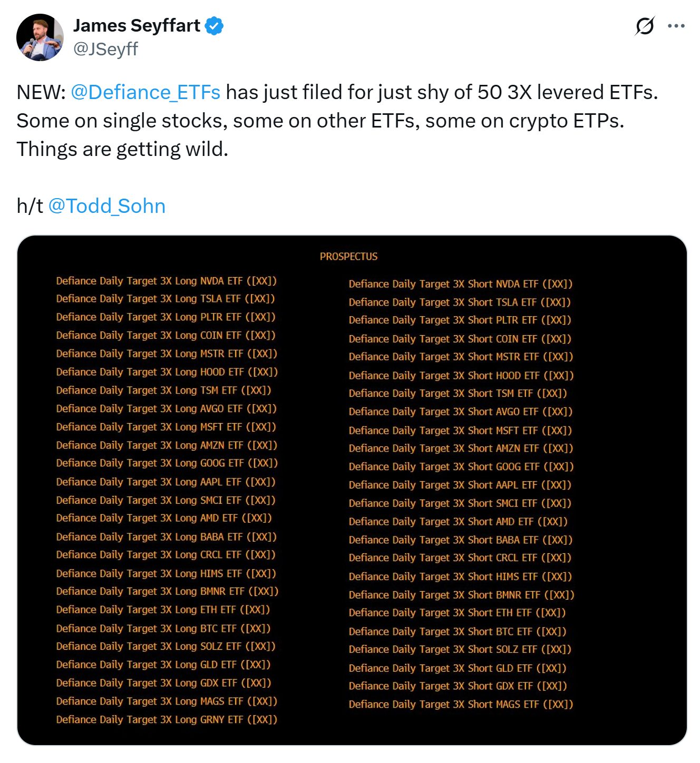This screenshot has width=700, height=763.
Task: Click the blue verified checkmark badge
Action: 214,25
